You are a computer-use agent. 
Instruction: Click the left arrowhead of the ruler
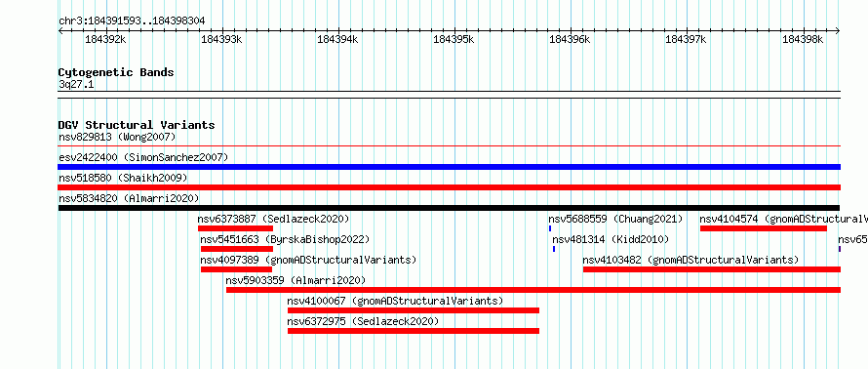coord(60,31)
